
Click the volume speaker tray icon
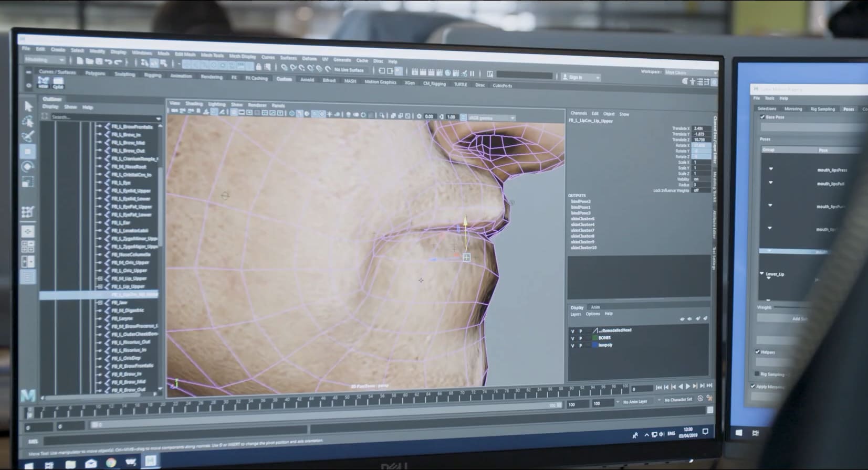[662, 434]
